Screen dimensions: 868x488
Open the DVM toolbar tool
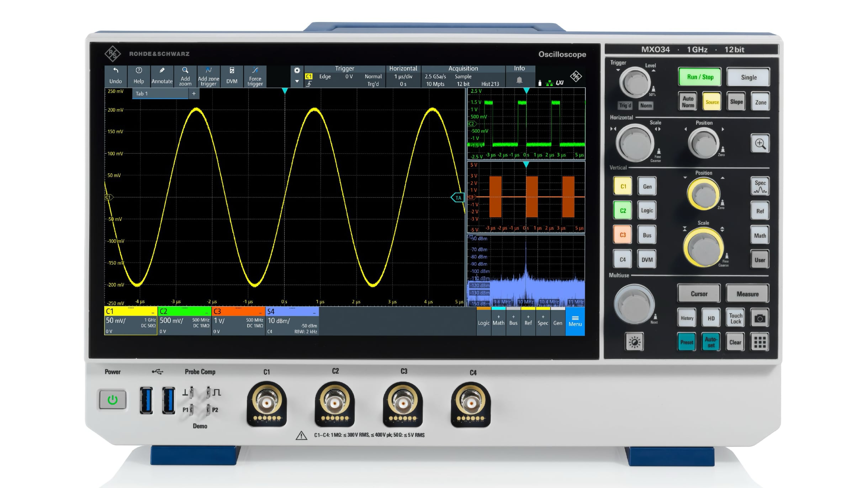(232, 76)
